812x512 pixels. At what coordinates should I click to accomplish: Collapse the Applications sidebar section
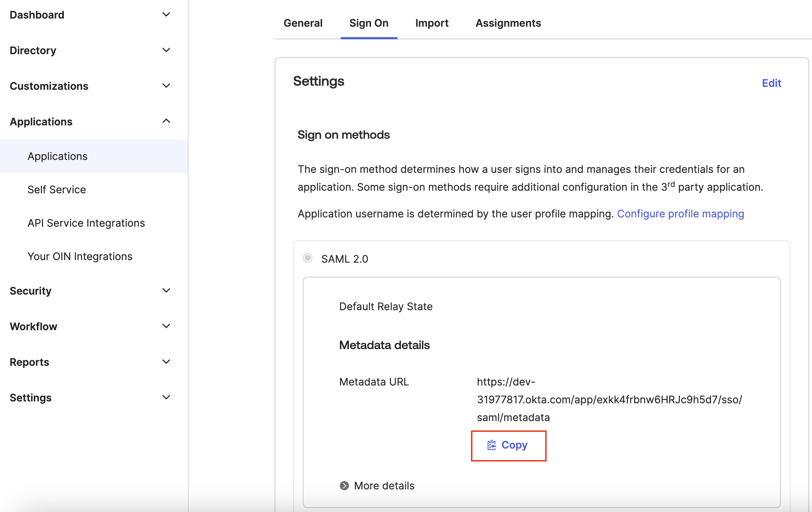pyautogui.click(x=166, y=121)
